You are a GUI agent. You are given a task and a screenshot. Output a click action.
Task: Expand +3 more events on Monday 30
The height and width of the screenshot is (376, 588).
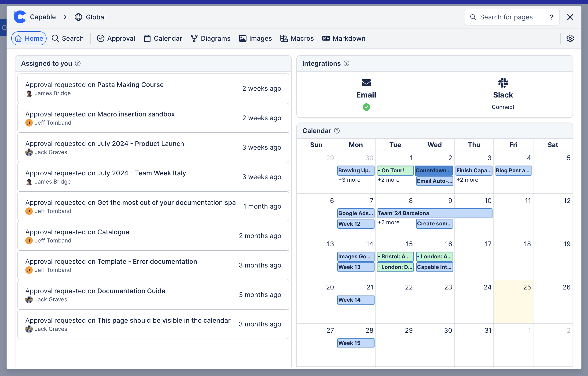(349, 180)
